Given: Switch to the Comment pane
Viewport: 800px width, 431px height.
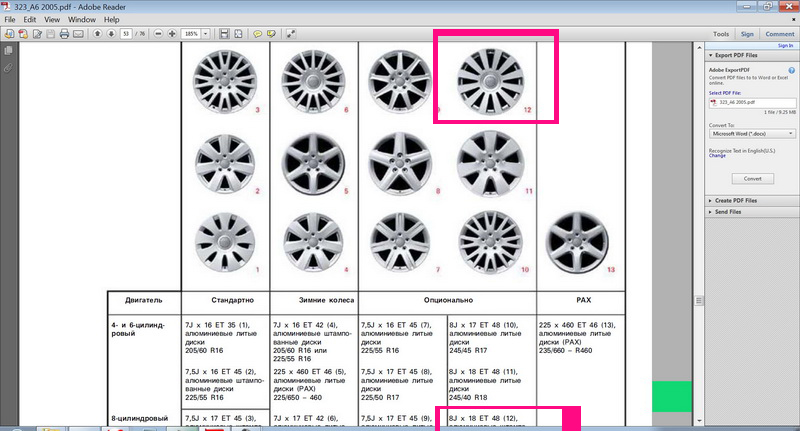Looking at the screenshot, I should pos(780,34).
